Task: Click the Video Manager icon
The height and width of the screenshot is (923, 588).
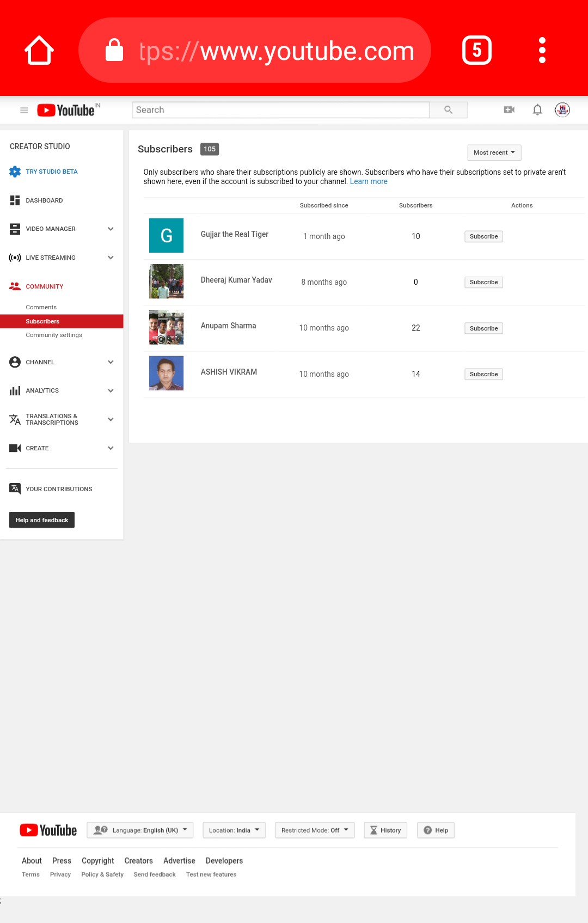Action: click(x=15, y=229)
